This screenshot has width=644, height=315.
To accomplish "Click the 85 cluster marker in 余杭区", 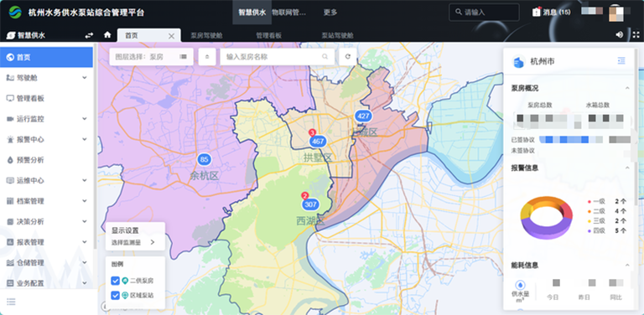I will coord(204,159).
